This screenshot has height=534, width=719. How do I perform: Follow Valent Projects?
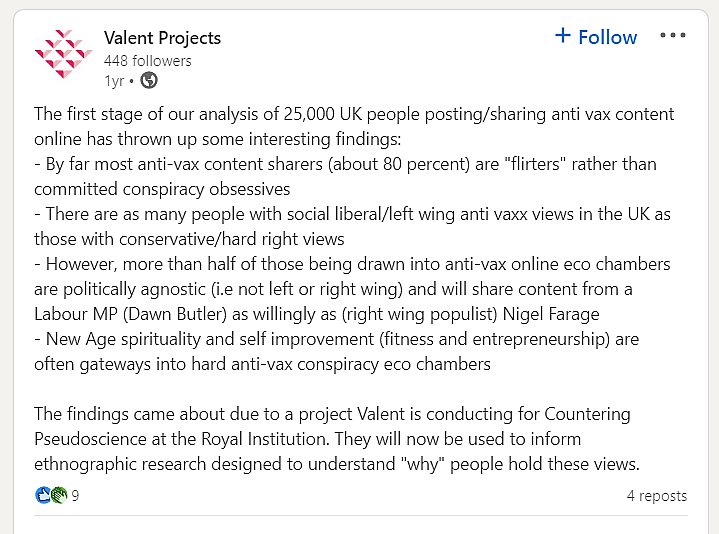click(x=606, y=37)
